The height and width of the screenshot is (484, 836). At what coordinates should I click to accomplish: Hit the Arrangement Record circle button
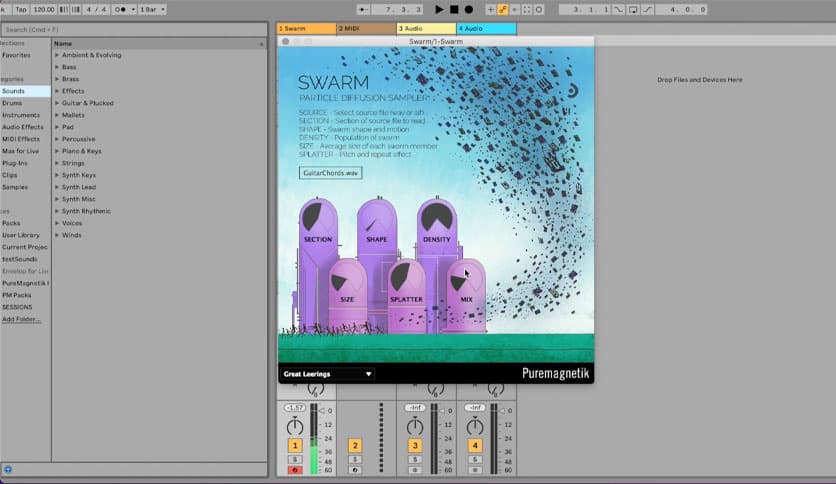[x=469, y=10]
